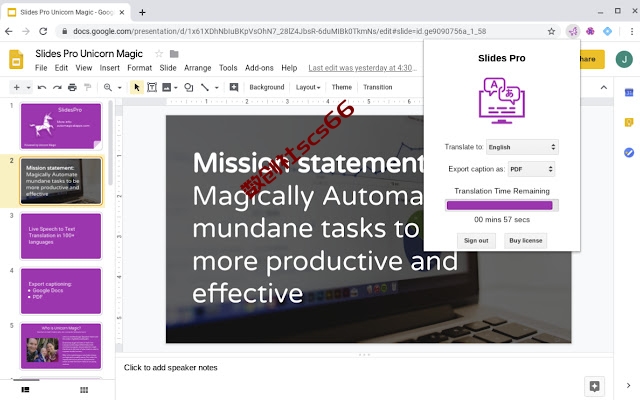Expand the side panel chevron

(x=629, y=385)
